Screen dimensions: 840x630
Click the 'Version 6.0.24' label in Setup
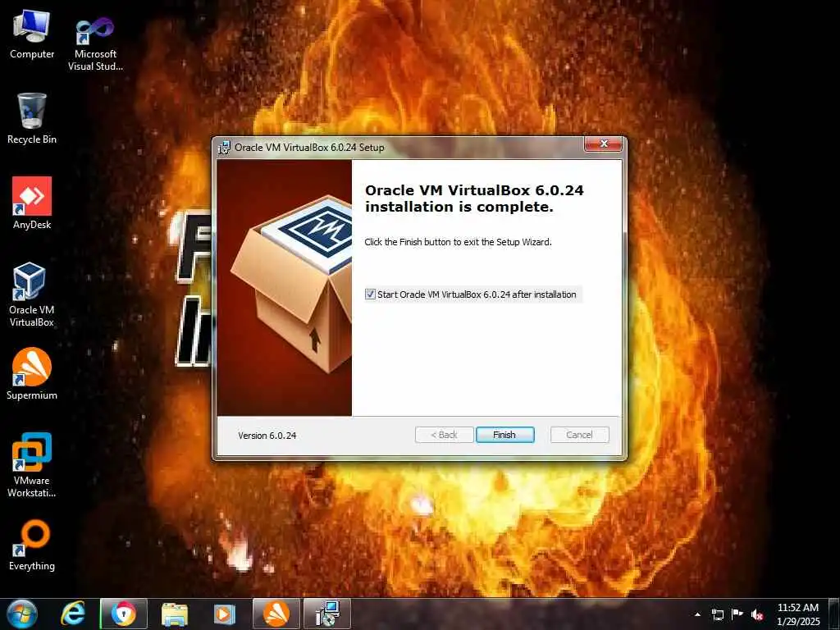[x=267, y=436]
